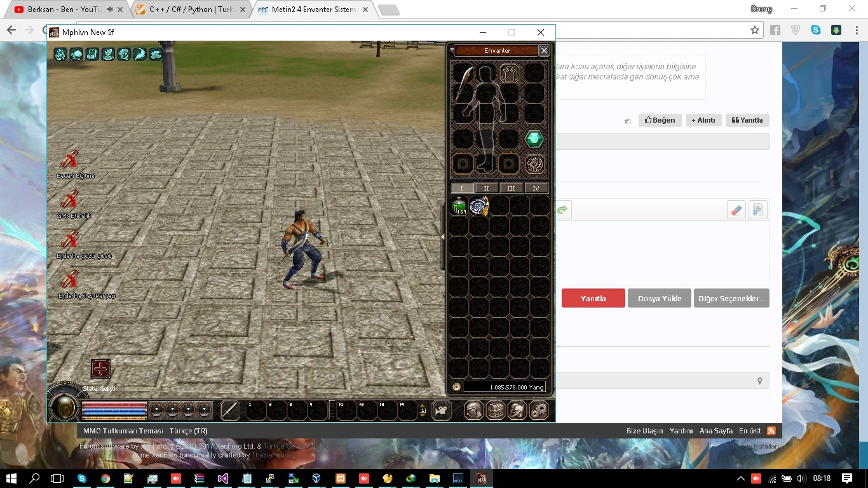Switch to inventory page III

pyautogui.click(x=512, y=188)
